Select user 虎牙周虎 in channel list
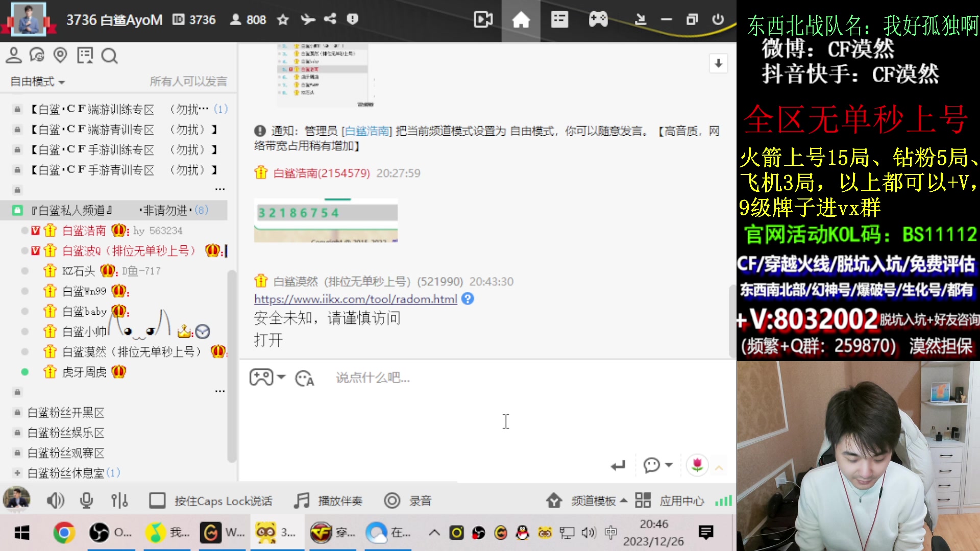Viewport: 980px width, 551px height. pyautogui.click(x=84, y=372)
